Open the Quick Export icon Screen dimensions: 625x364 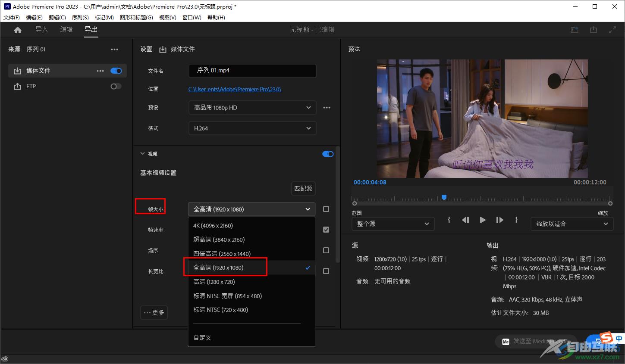(594, 30)
